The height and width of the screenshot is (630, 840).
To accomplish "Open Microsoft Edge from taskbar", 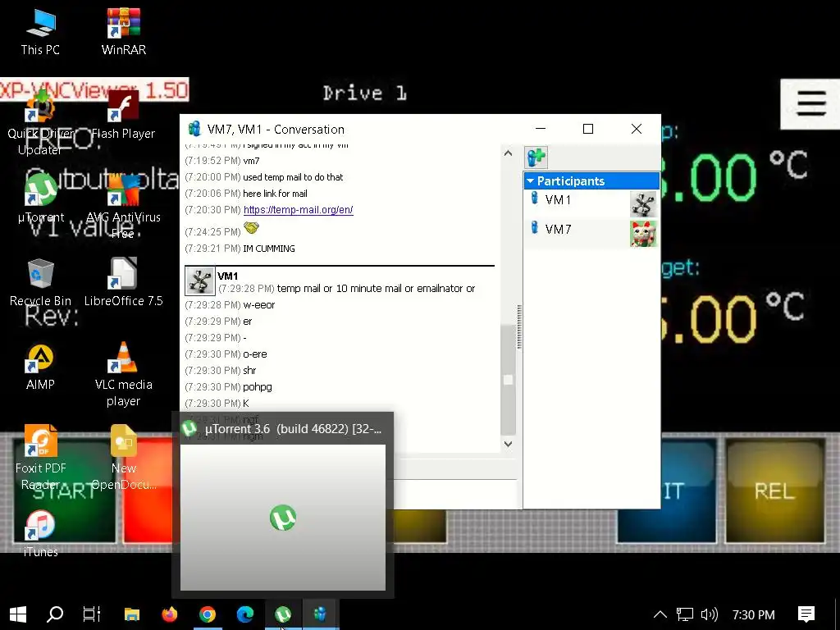I will (245, 614).
